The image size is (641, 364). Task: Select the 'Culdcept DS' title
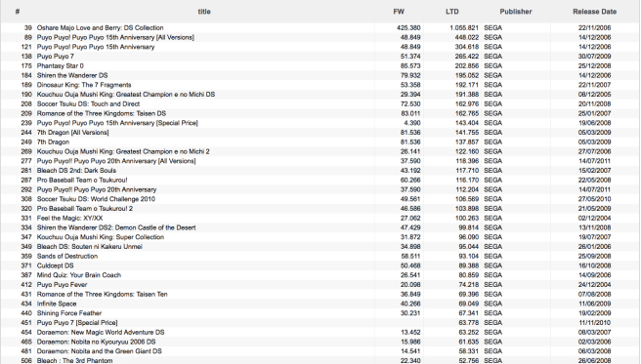55,265
